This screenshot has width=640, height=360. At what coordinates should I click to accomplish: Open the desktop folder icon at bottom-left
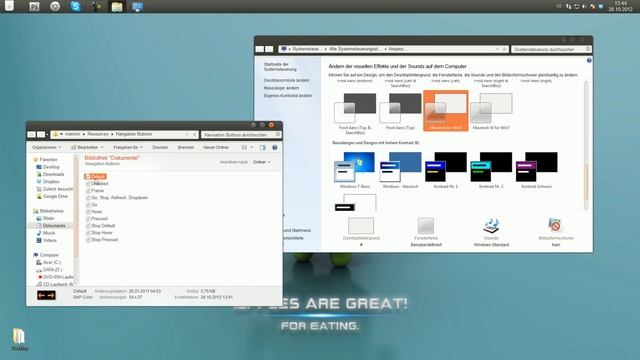[x=19, y=338]
